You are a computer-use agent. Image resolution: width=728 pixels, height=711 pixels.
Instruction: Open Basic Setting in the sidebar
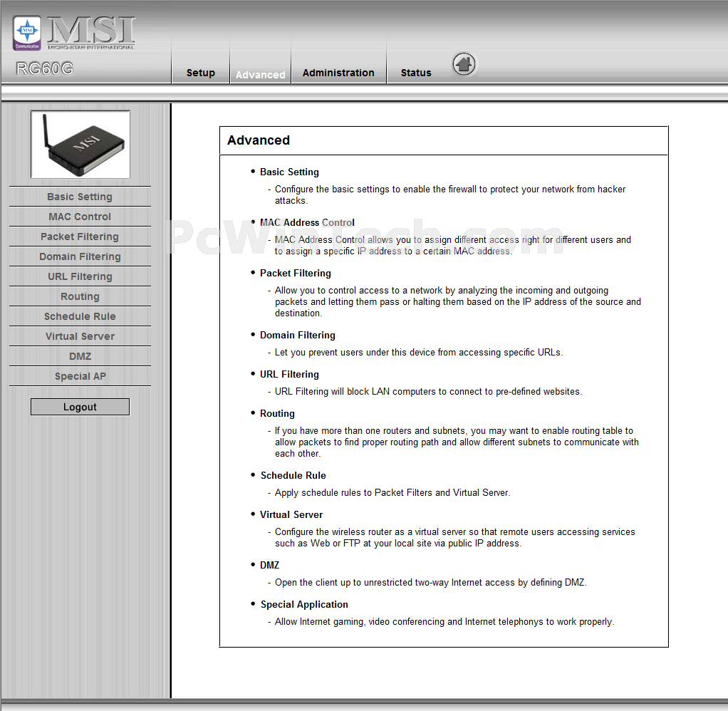pyautogui.click(x=80, y=197)
